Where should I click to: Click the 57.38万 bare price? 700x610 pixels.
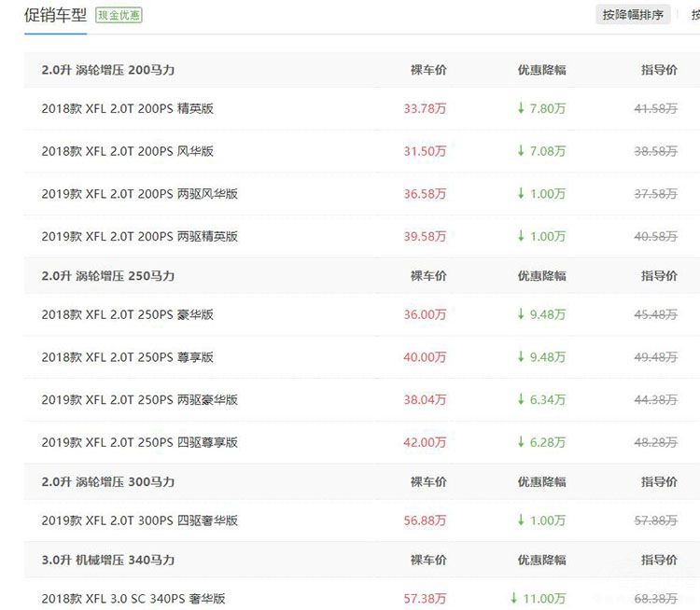click(x=425, y=599)
